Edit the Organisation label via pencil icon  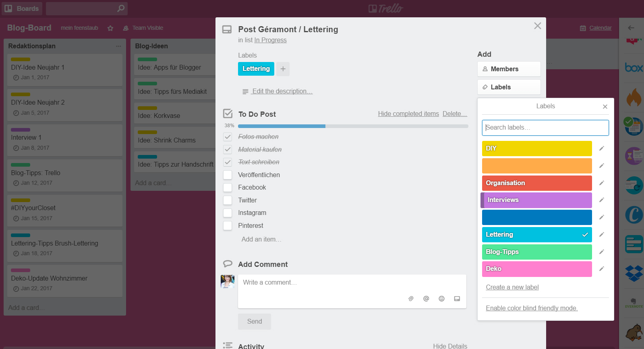(x=601, y=183)
